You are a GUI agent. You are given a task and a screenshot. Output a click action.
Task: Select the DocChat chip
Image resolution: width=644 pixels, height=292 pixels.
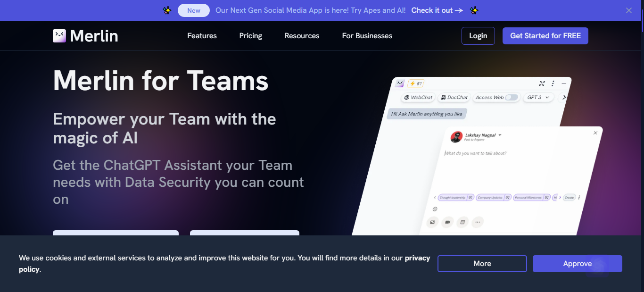point(454,98)
